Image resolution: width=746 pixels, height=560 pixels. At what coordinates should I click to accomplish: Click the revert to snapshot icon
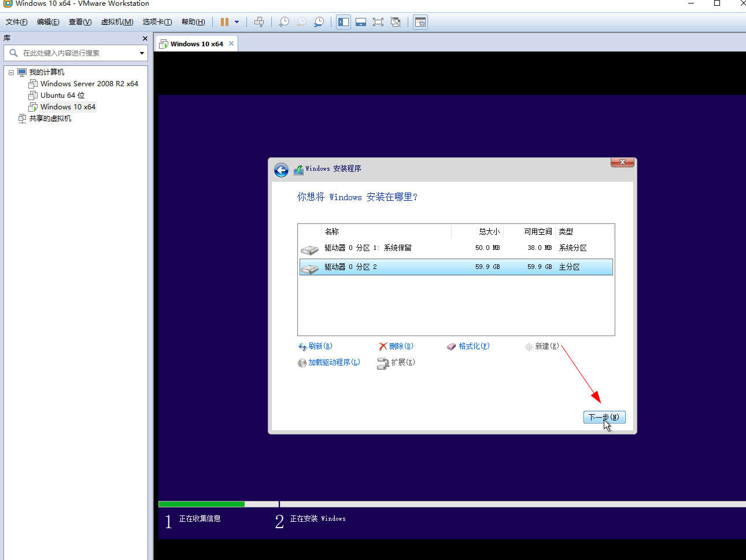point(301,22)
